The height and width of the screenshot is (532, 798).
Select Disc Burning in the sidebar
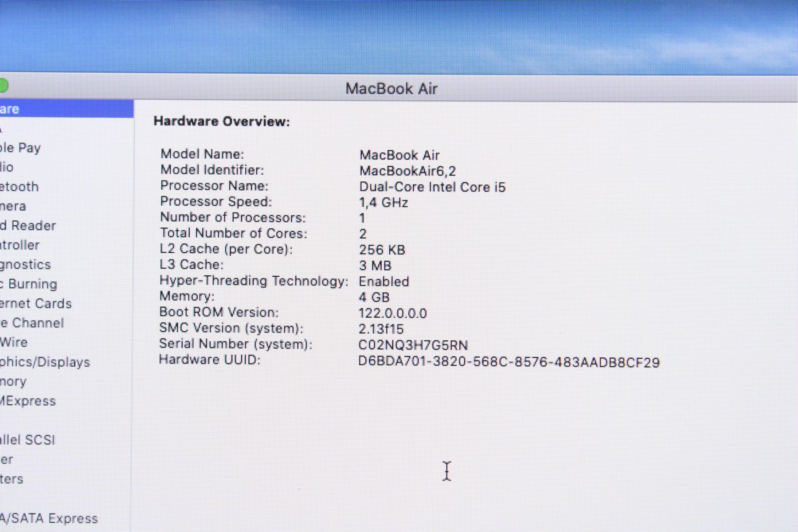[x=29, y=284]
